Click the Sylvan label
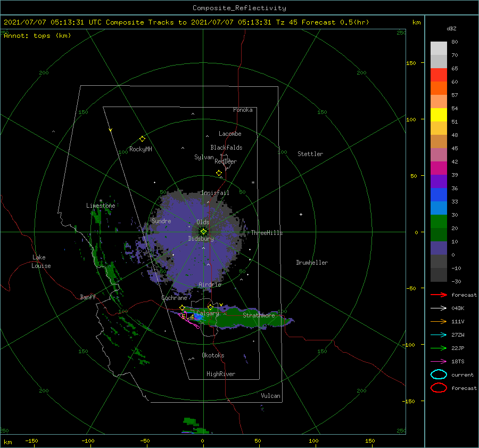 204,157
